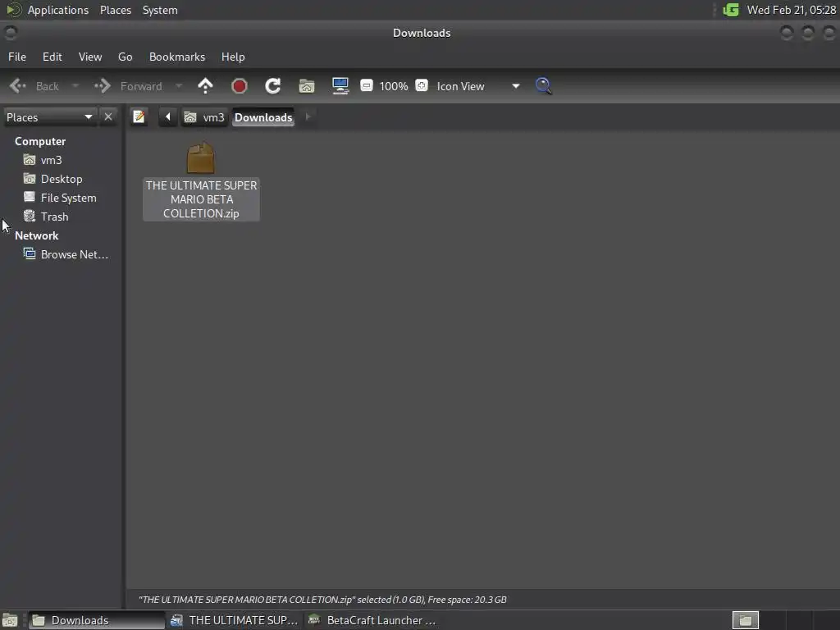Open the Home folder from toolbar
The height and width of the screenshot is (630, 840).
pyautogui.click(x=307, y=85)
